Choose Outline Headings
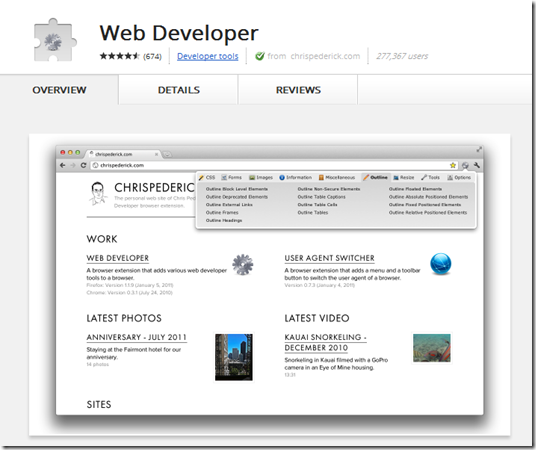Viewport: 536px width, 450px height. pos(224,220)
